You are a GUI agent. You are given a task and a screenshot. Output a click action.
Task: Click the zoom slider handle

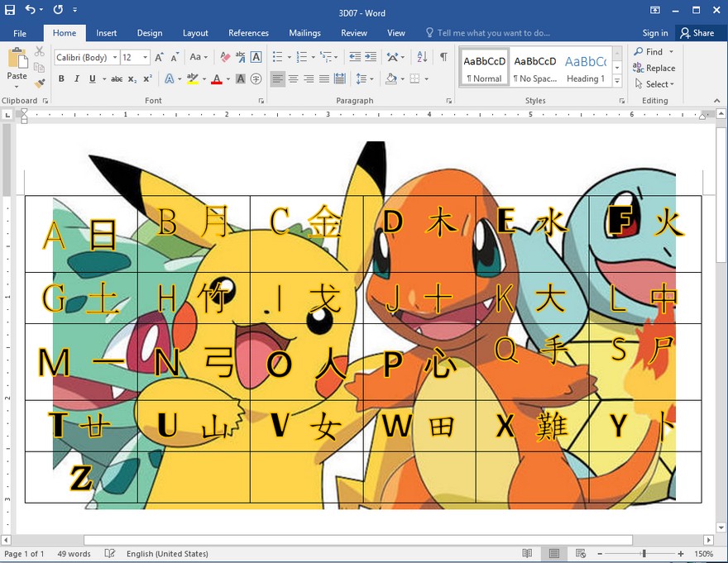coord(644,553)
